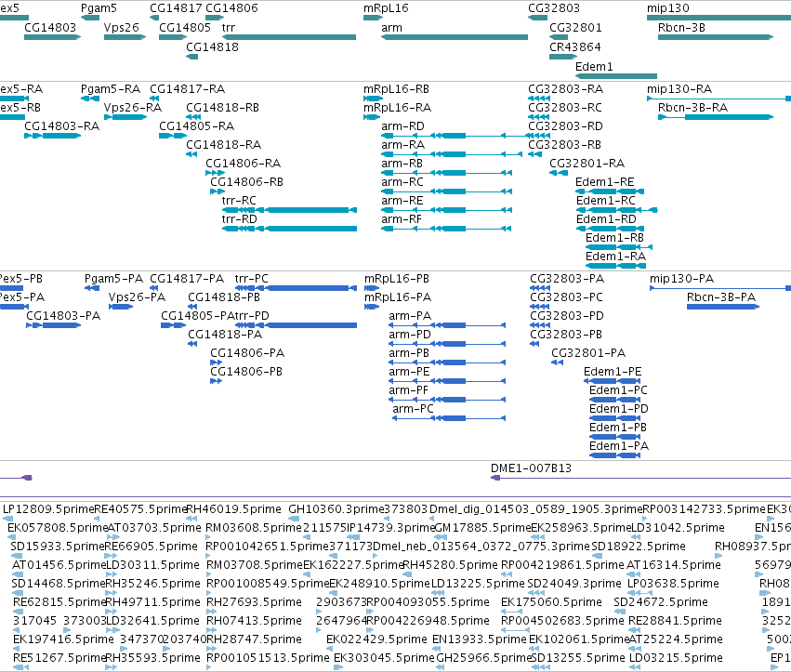The height and width of the screenshot is (672, 791).
Task: Select the arm gene bar
Action: point(454,37)
